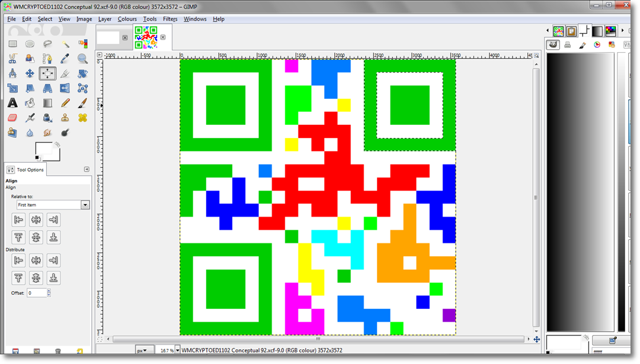Viewport: 640px width, 364px height.
Task: Select the Scissors Select tool
Action: click(12, 59)
